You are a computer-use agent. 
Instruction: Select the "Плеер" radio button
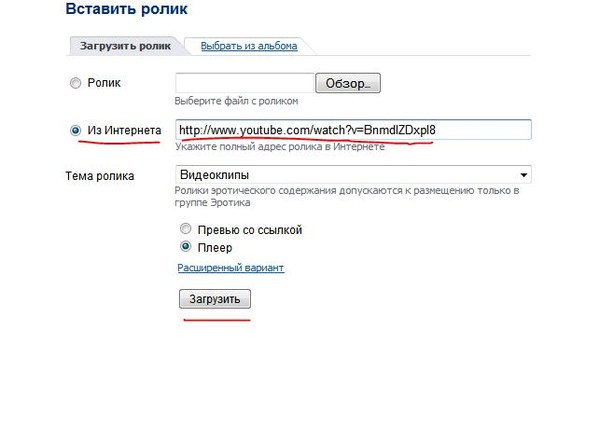click(183, 247)
